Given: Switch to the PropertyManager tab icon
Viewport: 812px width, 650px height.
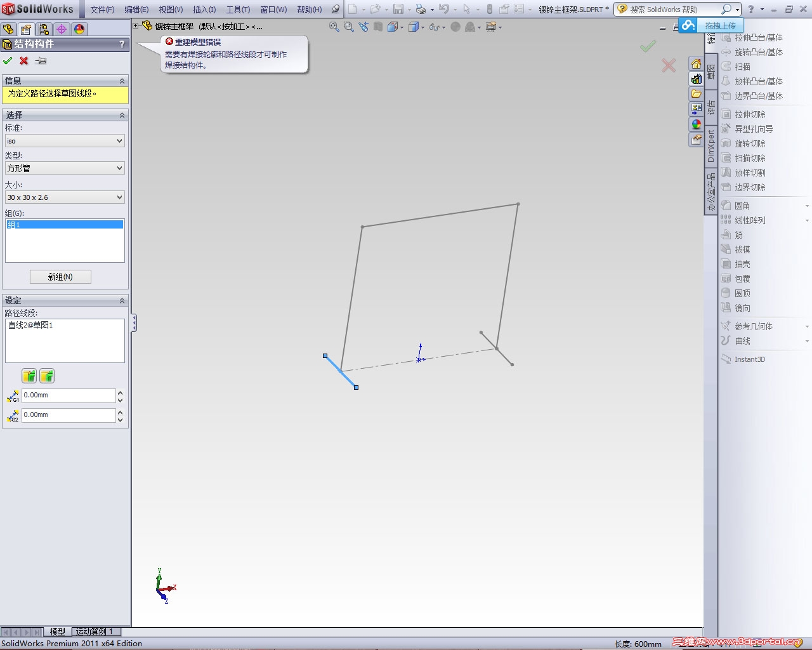Looking at the screenshot, I should click(x=26, y=29).
